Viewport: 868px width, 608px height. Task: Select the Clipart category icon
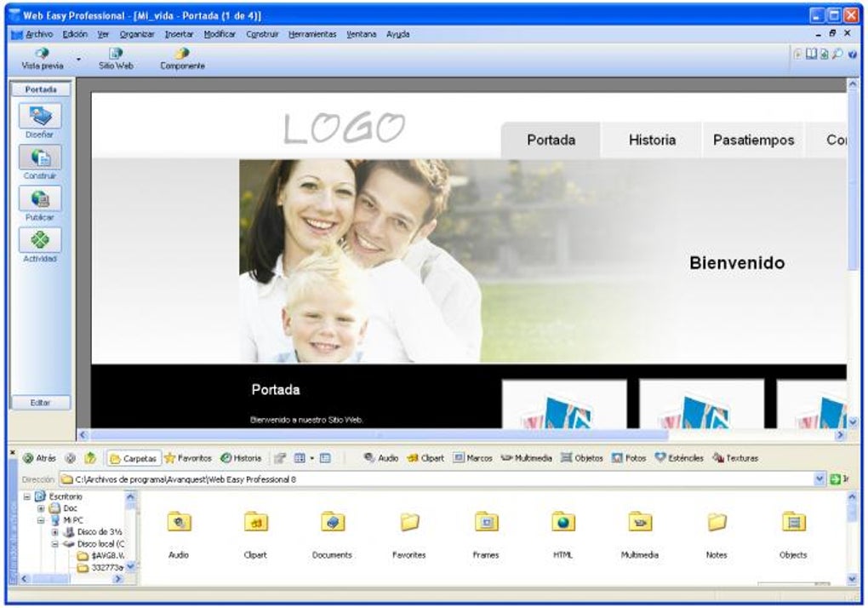click(x=423, y=458)
